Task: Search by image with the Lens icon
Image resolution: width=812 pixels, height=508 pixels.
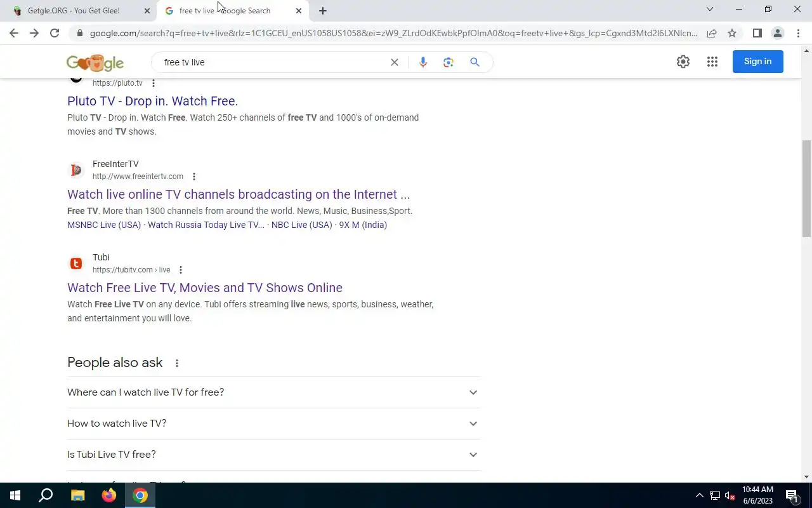Action: (449, 62)
